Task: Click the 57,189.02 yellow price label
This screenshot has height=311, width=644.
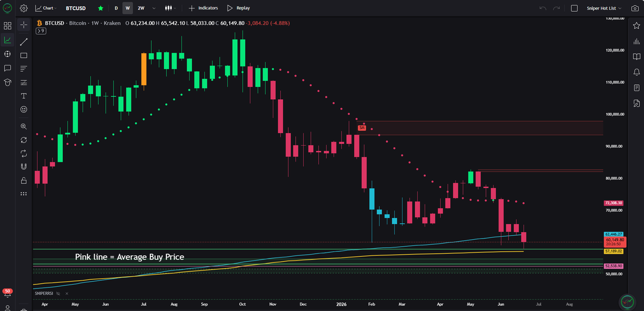Action: (x=614, y=251)
